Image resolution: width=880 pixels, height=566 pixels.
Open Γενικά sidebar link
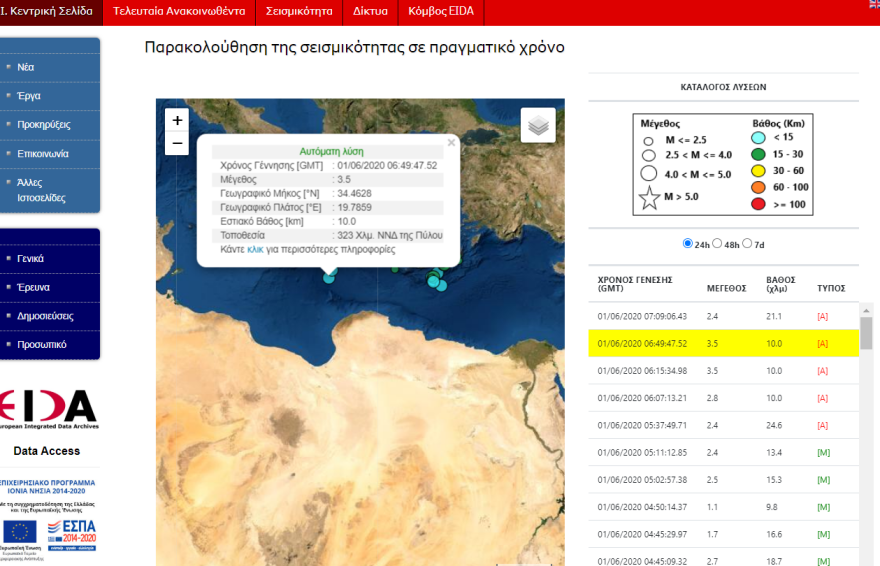pos(30,259)
